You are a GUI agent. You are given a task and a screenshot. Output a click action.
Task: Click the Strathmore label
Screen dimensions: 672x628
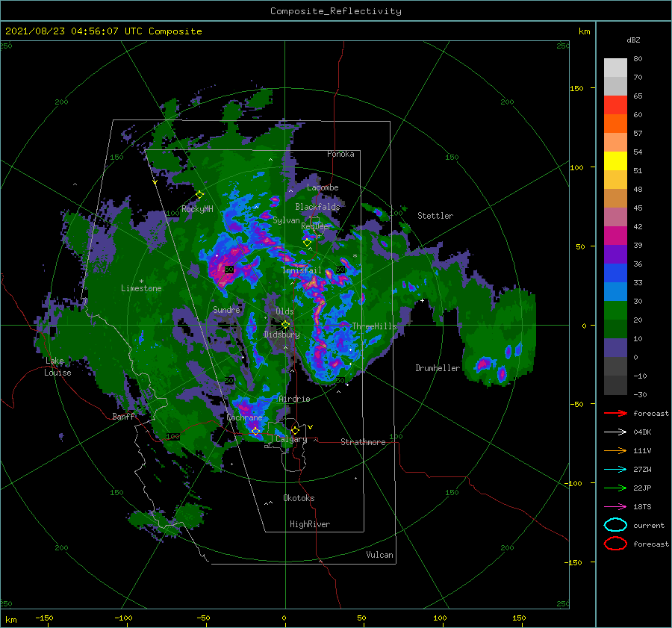pos(363,442)
